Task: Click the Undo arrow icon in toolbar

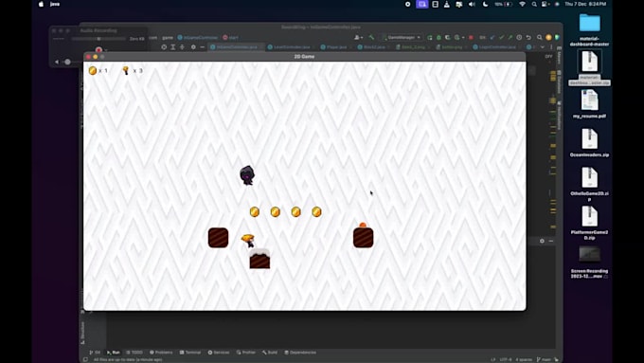Action: (x=528, y=37)
